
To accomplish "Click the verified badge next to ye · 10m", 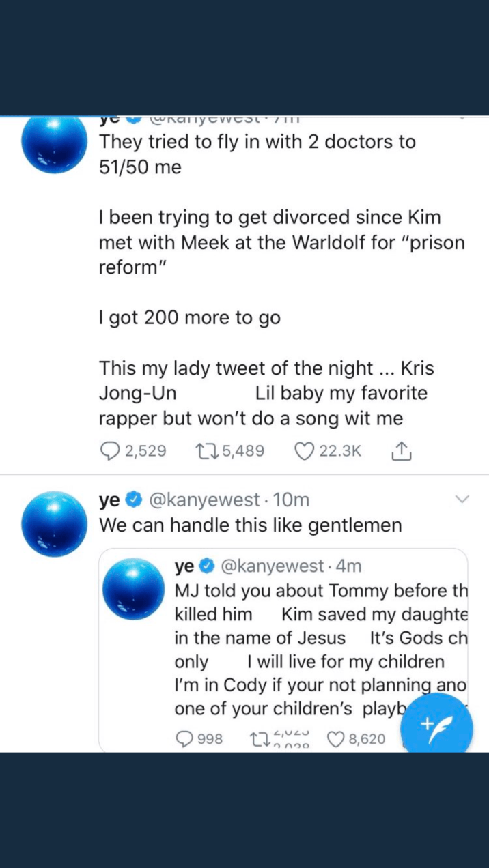I will pos(134,500).
